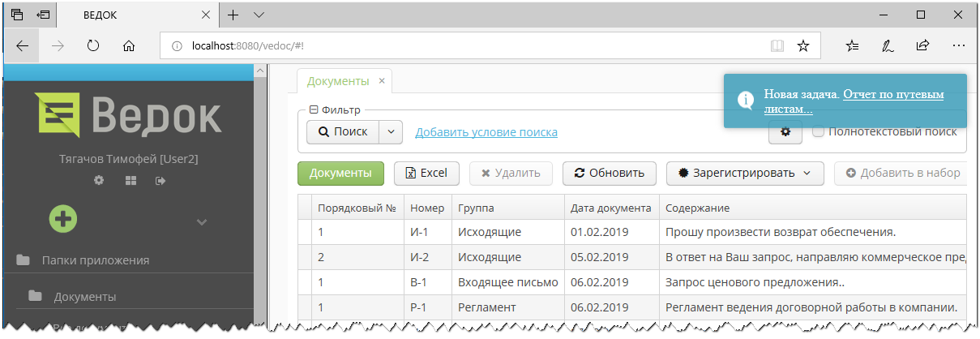The image size is (980, 339).
Task: Click the browser address bar
Action: 470,46
